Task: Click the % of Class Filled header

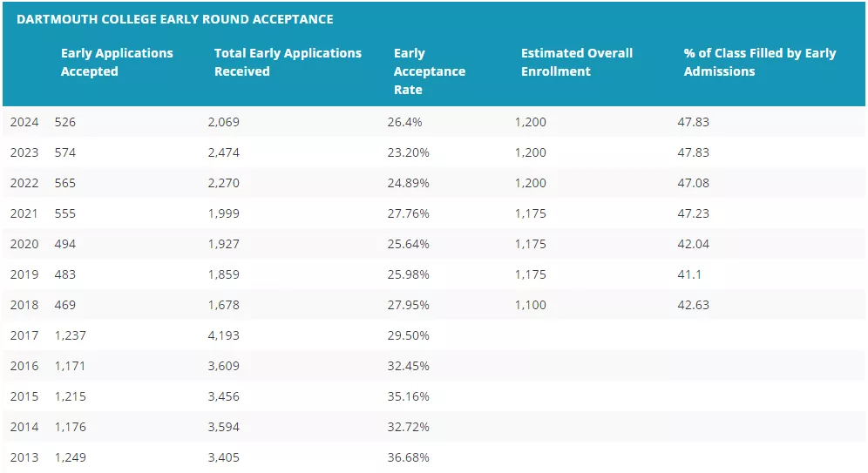Action: point(759,62)
